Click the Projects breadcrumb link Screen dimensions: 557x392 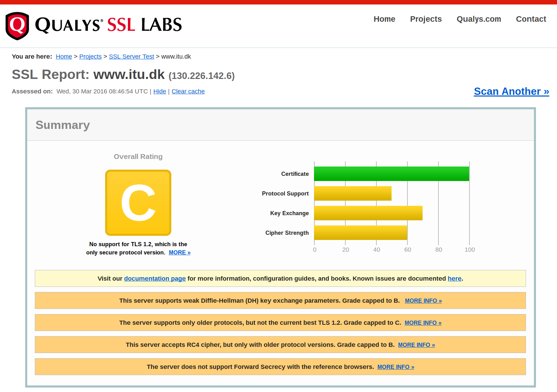point(90,57)
